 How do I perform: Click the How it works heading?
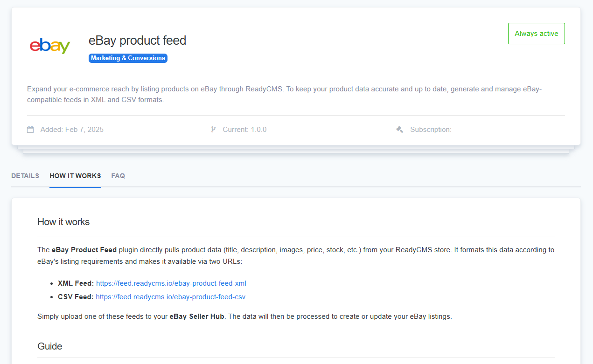pos(63,222)
